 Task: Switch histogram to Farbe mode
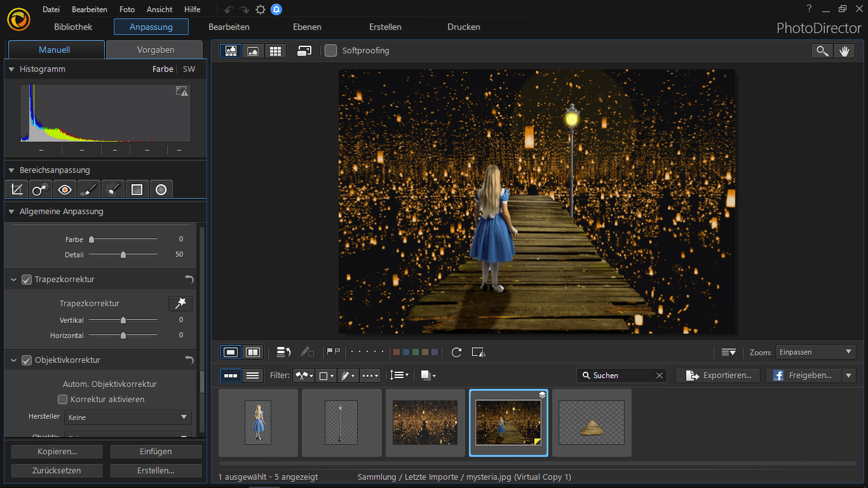[x=163, y=69]
